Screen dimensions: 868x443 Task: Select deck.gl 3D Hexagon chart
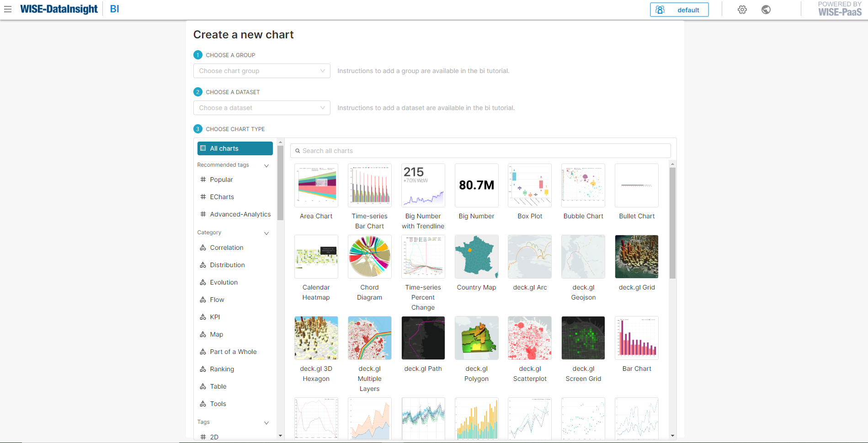pyautogui.click(x=316, y=338)
